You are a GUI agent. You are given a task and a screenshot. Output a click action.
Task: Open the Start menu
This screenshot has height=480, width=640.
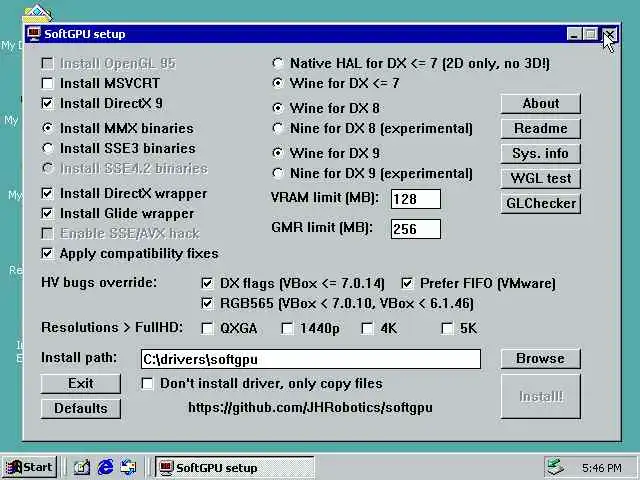tap(29, 467)
